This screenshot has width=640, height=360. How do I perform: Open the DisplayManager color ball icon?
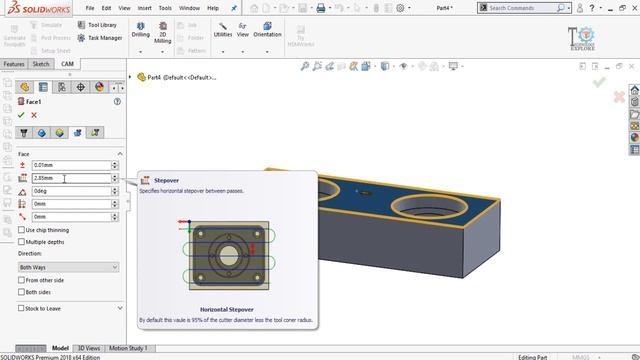[x=99, y=87]
